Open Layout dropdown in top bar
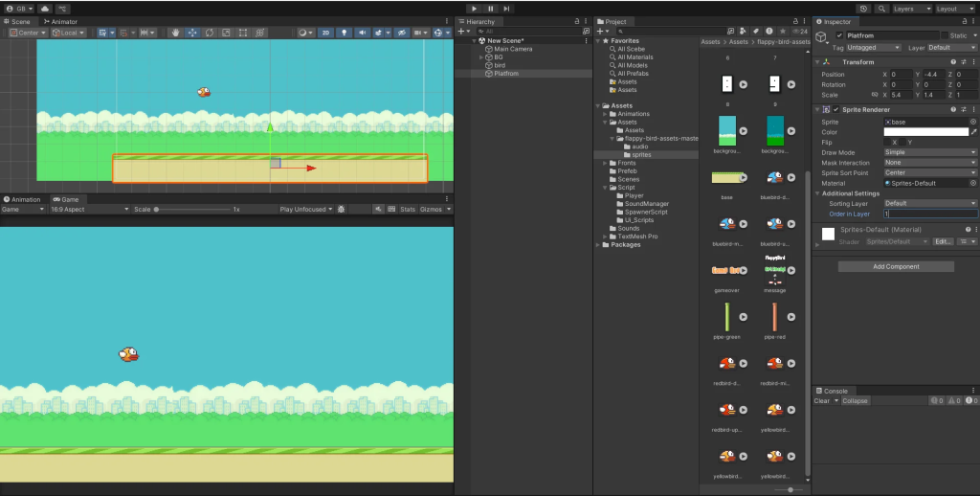The image size is (980, 496). (954, 9)
